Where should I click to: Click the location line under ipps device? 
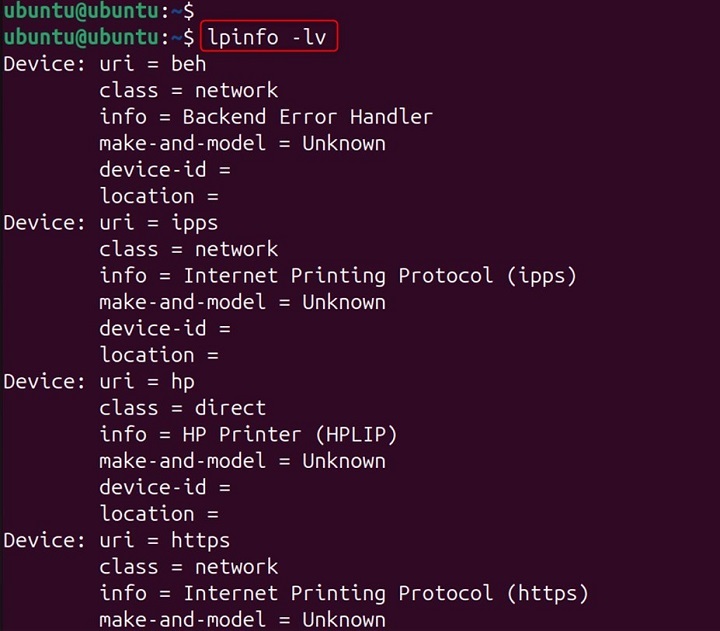pos(159,354)
